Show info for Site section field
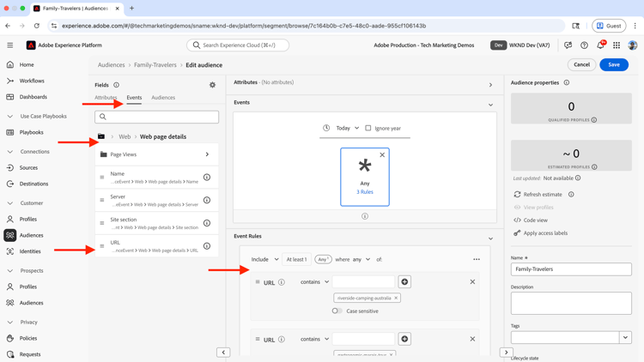Image resolution: width=644 pixels, height=362 pixels. coord(207,223)
